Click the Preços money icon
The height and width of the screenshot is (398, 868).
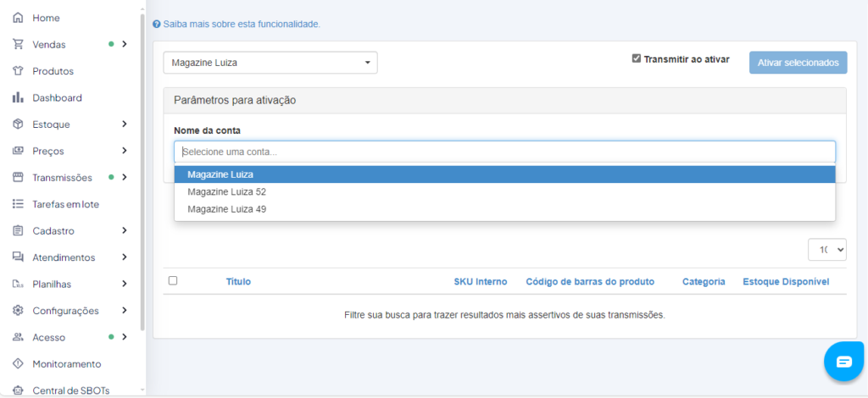(18, 151)
